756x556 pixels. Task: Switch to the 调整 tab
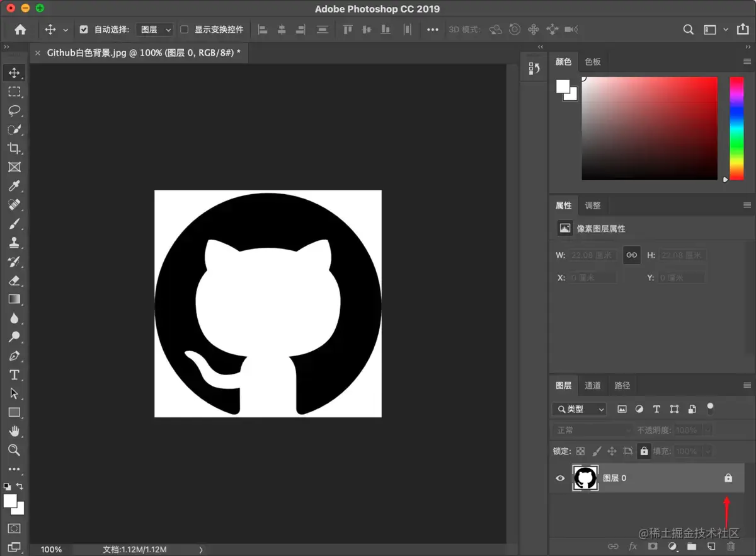[593, 206]
